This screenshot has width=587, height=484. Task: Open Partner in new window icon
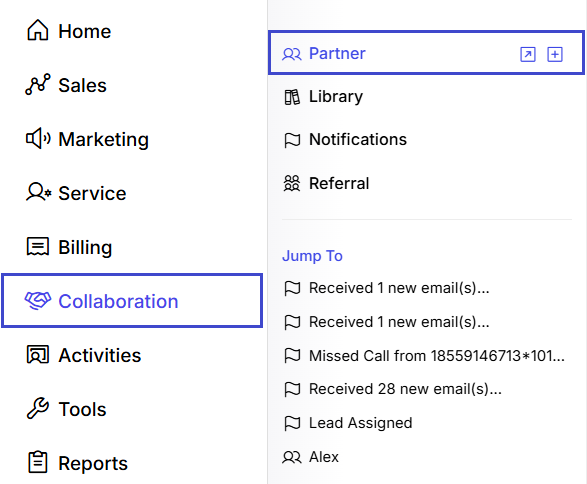pyautogui.click(x=528, y=54)
